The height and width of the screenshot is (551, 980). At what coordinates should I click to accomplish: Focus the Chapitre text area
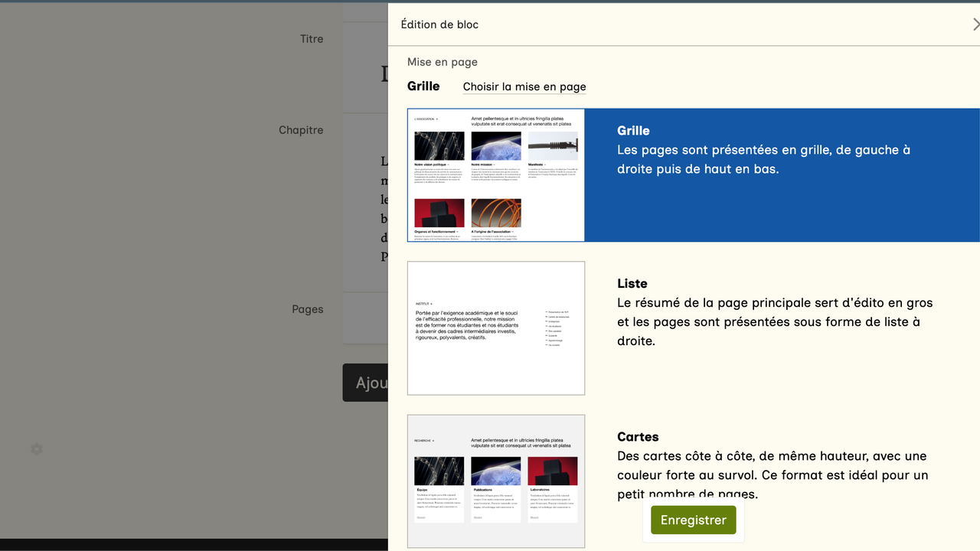click(x=366, y=207)
